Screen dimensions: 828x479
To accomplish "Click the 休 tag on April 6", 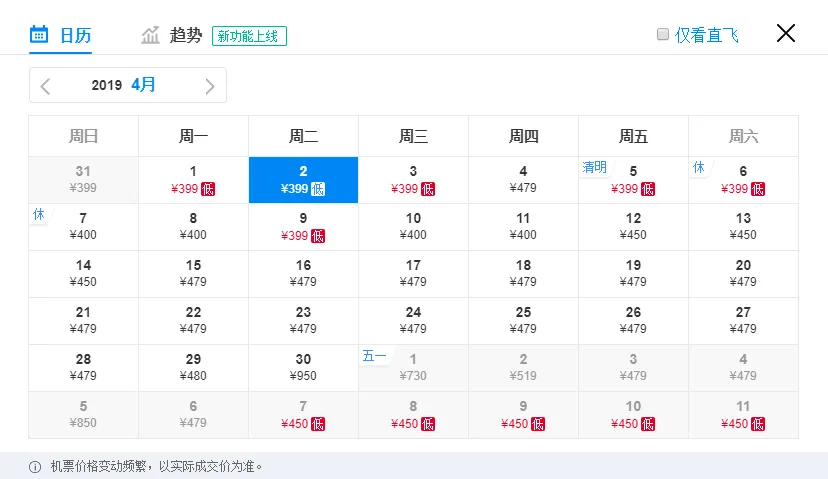I will tap(699, 167).
